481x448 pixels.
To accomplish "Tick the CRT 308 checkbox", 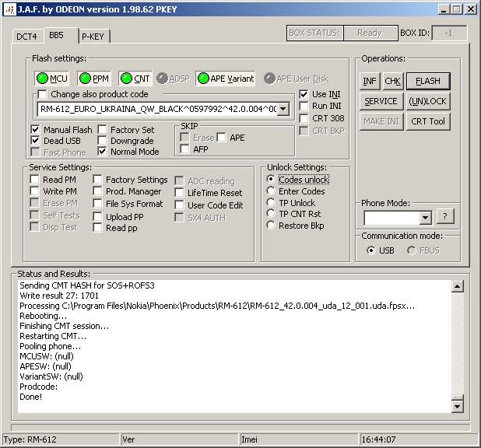I will coord(304,118).
